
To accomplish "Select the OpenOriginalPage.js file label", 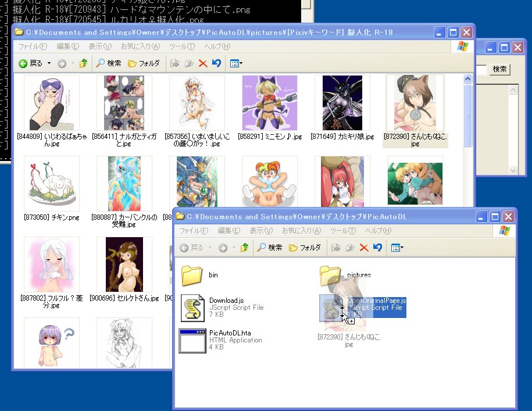I will point(377,301).
